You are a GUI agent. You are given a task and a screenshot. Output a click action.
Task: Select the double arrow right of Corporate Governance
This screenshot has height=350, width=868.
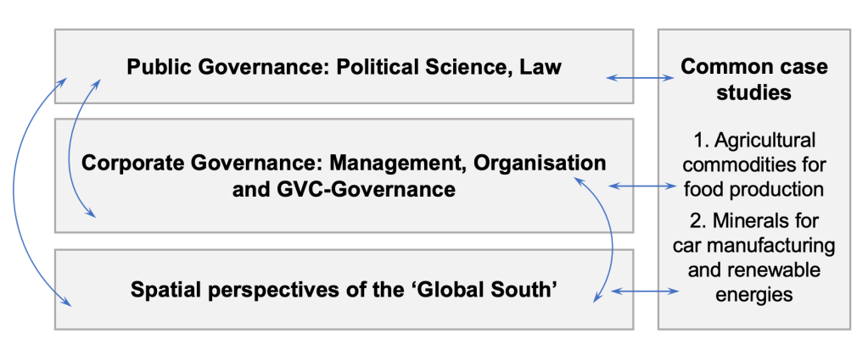tap(644, 184)
